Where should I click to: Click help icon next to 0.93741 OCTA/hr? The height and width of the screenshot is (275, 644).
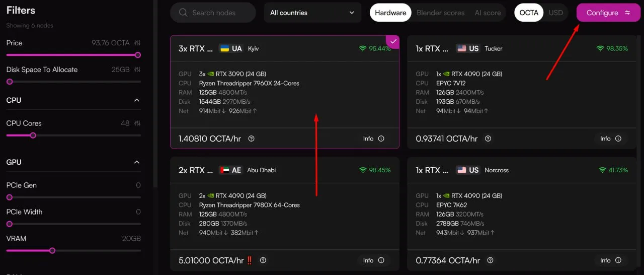coord(488,139)
